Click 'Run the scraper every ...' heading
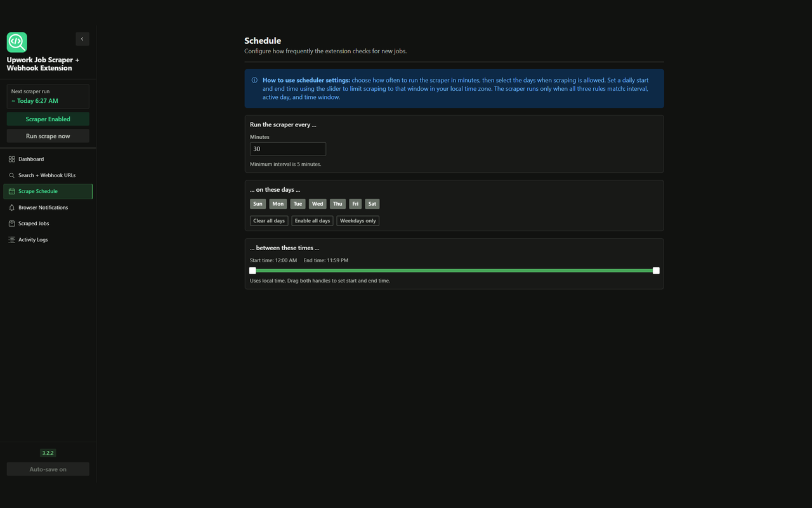812x508 pixels. click(x=283, y=124)
